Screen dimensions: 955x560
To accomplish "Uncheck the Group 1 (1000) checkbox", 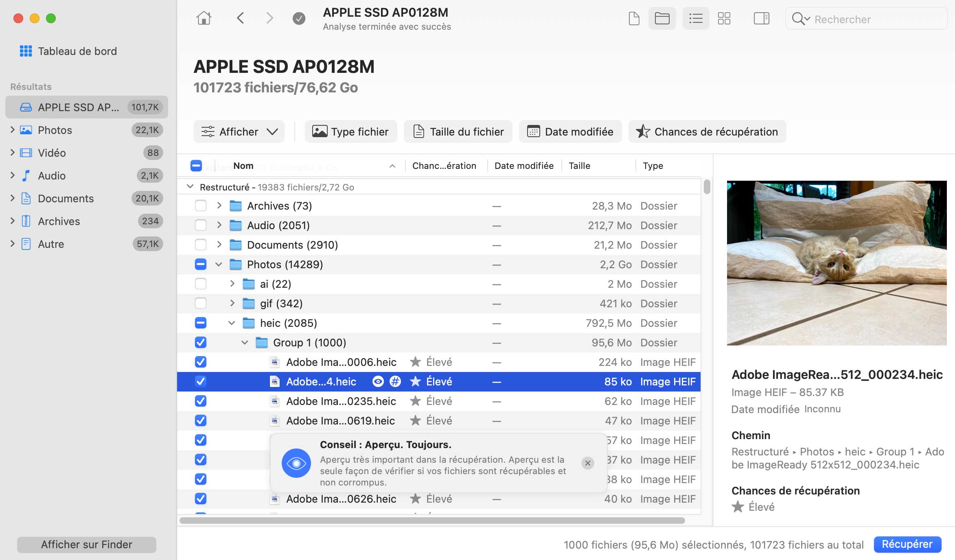I will 201,343.
